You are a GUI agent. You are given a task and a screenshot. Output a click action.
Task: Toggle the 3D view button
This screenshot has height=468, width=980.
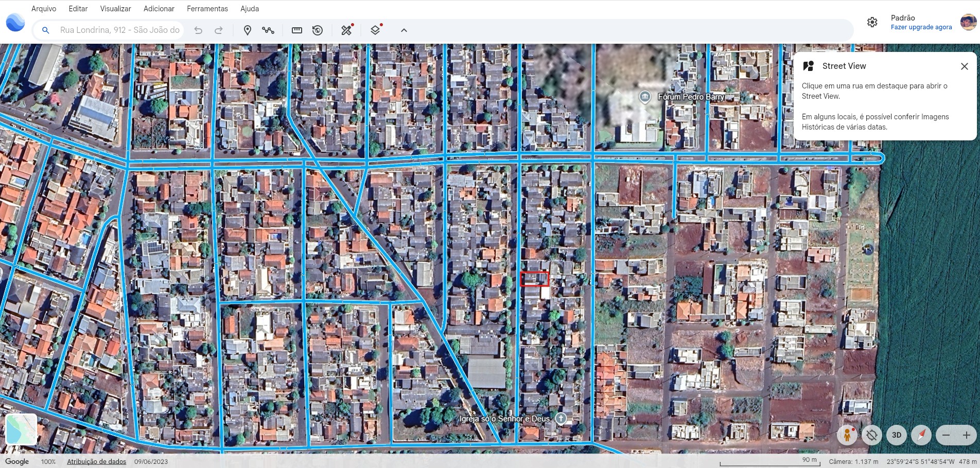click(896, 435)
